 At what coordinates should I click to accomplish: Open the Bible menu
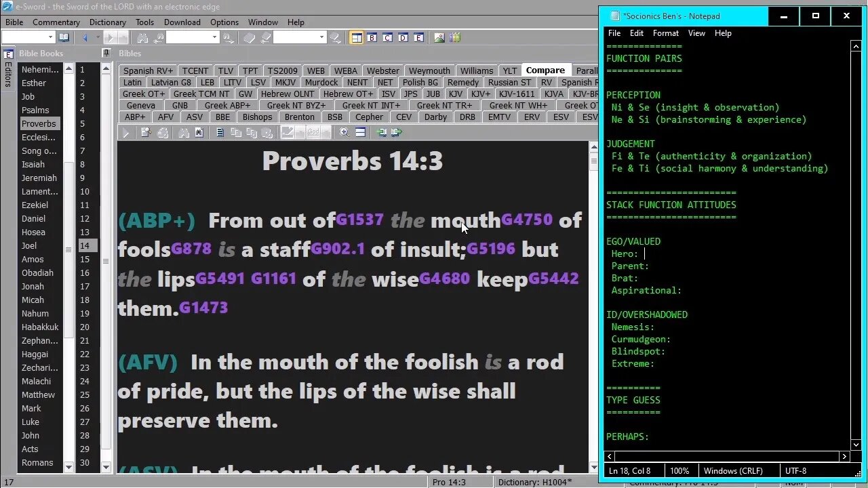click(x=14, y=22)
